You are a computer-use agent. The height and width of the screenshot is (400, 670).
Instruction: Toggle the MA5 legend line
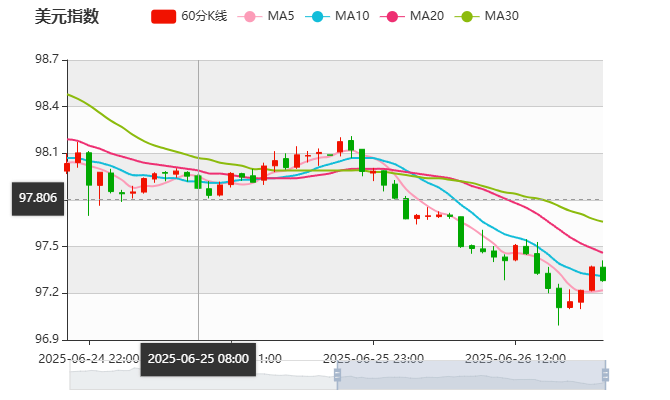266,16
